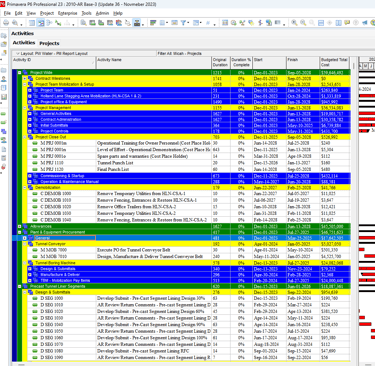This screenshot has height=366, width=375.
Task: Collapse the Project Wide group
Action: click(19, 72)
